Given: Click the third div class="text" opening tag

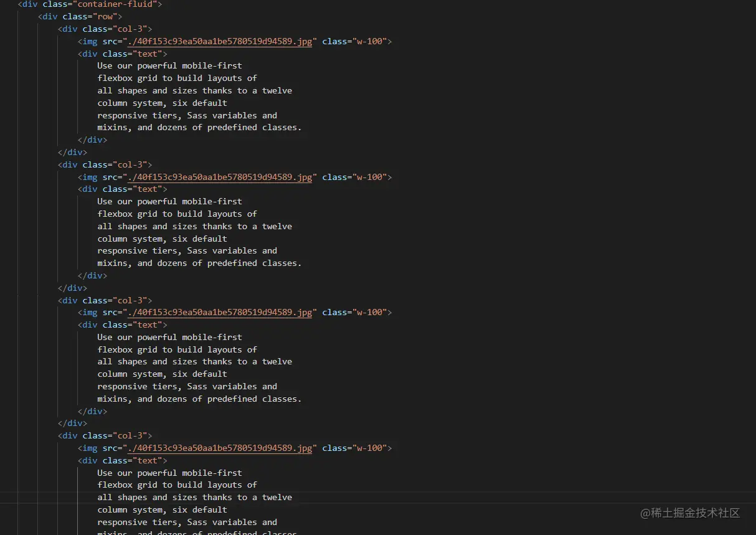Looking at the screenshot, I should (x=122, y=324).
